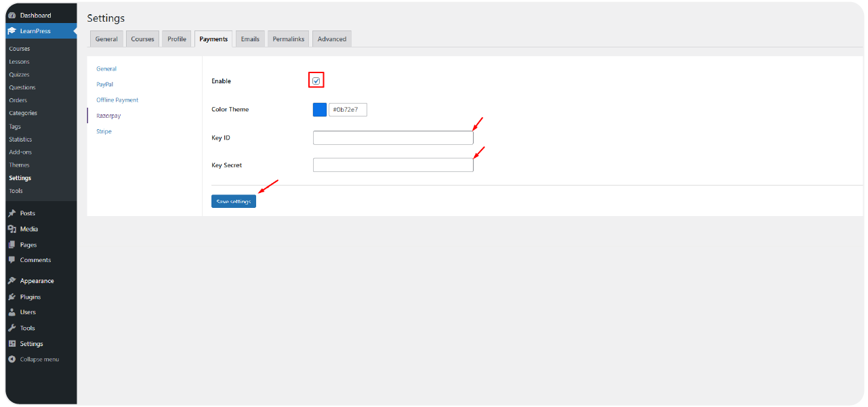Viewport: 868px width, 407px height.
Task: Click the Plugins plug icon
Action: (x=12, y=297)
